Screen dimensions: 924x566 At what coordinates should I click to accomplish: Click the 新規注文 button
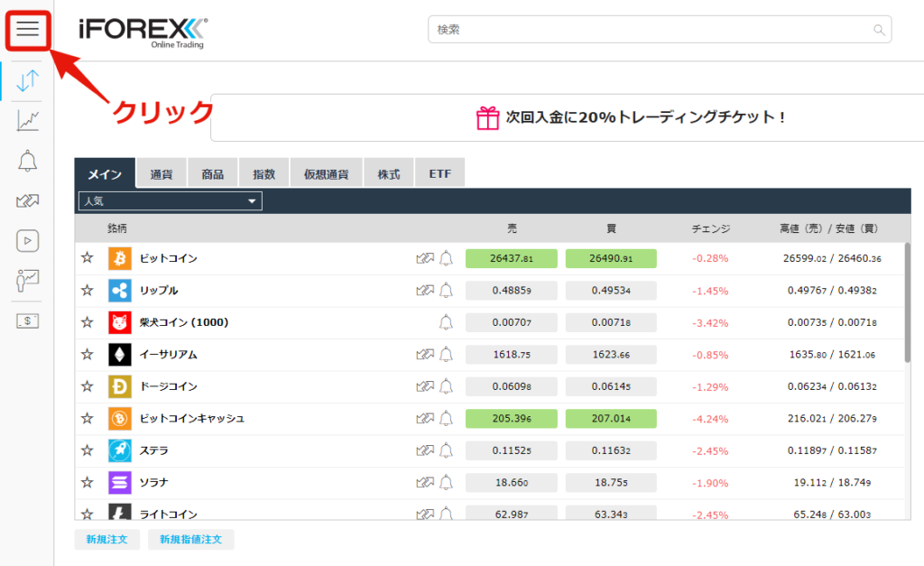coord(106,540)
